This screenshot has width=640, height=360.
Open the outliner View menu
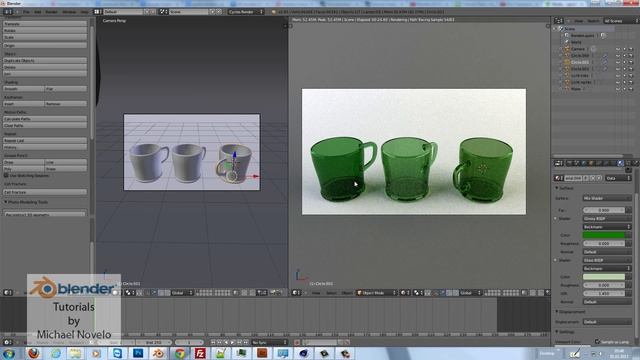click(578, 20)
